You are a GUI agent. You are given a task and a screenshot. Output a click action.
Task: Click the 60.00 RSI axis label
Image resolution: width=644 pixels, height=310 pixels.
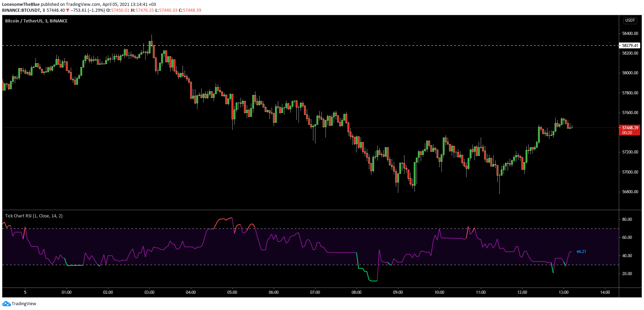(x=627, y=237)
